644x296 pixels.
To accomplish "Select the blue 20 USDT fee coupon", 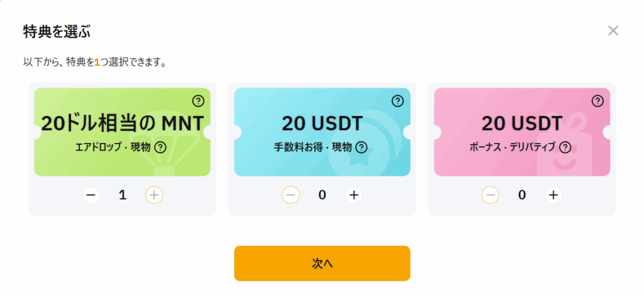I will (x=322, y=132).
